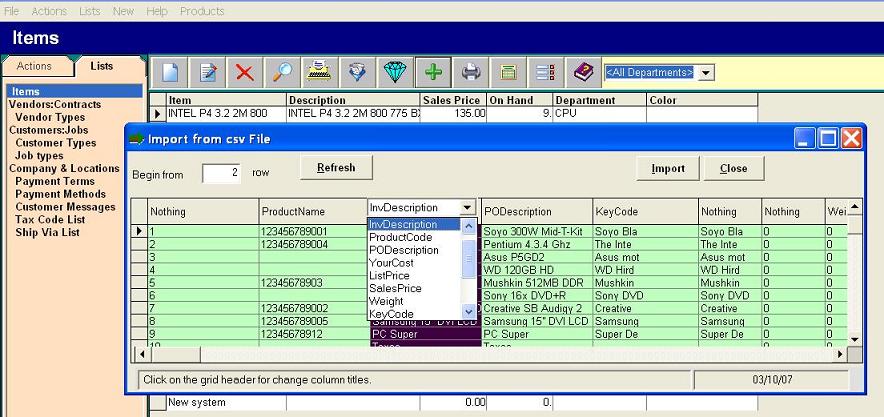Click the cell 'Pentium 4.3.4 Ghz'
Screen dimensions: 884x417
537,245
